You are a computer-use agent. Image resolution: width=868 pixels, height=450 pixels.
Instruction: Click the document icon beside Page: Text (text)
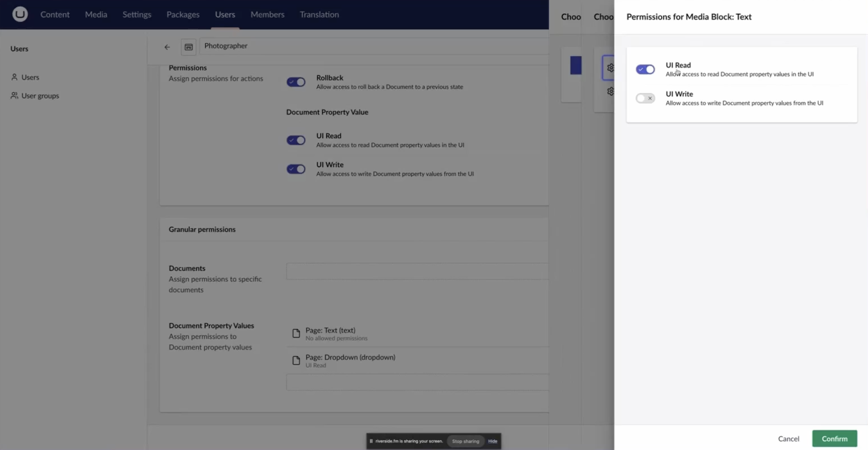tap(296, 333)
